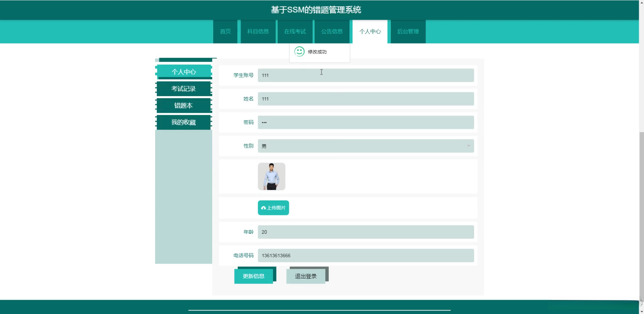Click the 退出登录 button
This screenshot has width=644, height=314.
[306, 276]
